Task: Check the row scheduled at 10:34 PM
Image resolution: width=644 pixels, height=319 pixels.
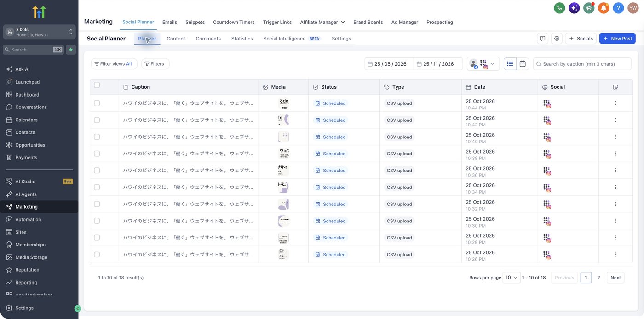Action: click(x=97, y=187)
